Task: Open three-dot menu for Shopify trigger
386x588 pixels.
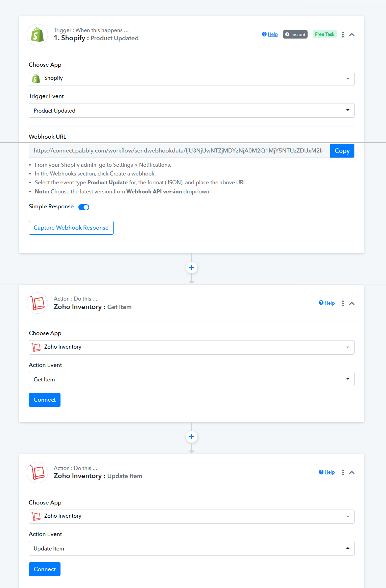Action: (343, 34)
